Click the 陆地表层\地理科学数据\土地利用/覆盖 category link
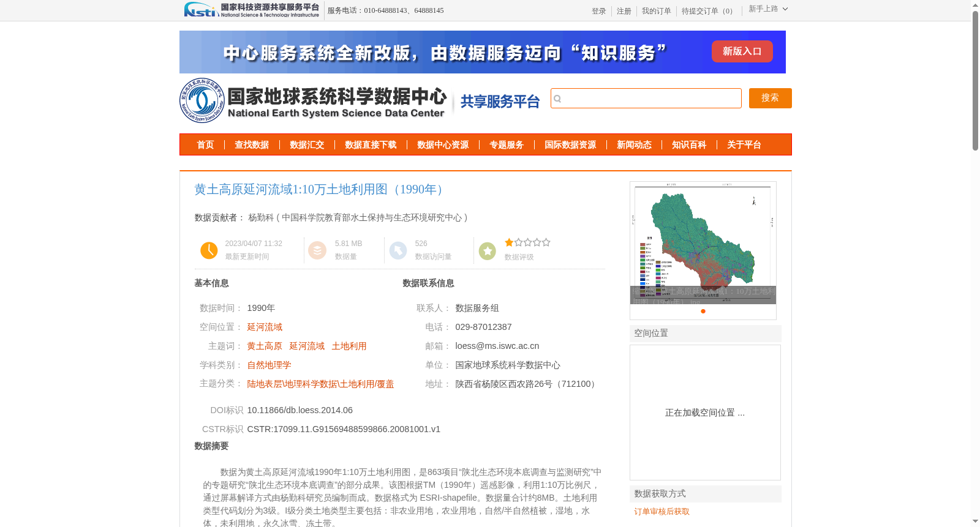Viewport: 980px width, 527px height. pos(320,384)
